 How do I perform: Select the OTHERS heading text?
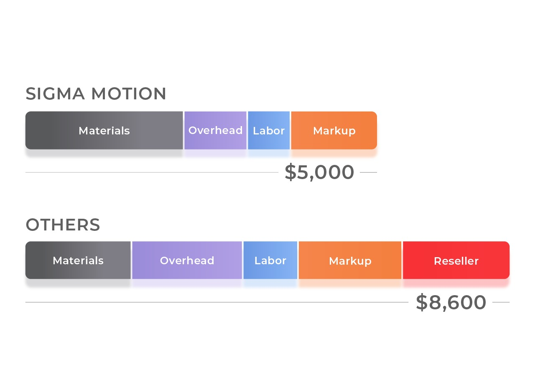[x=63, y=225]
